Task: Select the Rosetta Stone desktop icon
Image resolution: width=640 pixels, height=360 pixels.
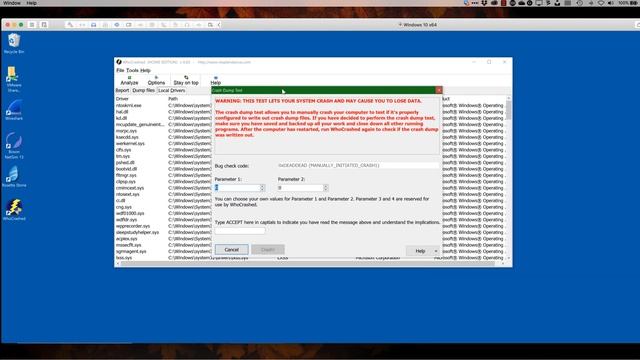Action: (x=14, y=176)
